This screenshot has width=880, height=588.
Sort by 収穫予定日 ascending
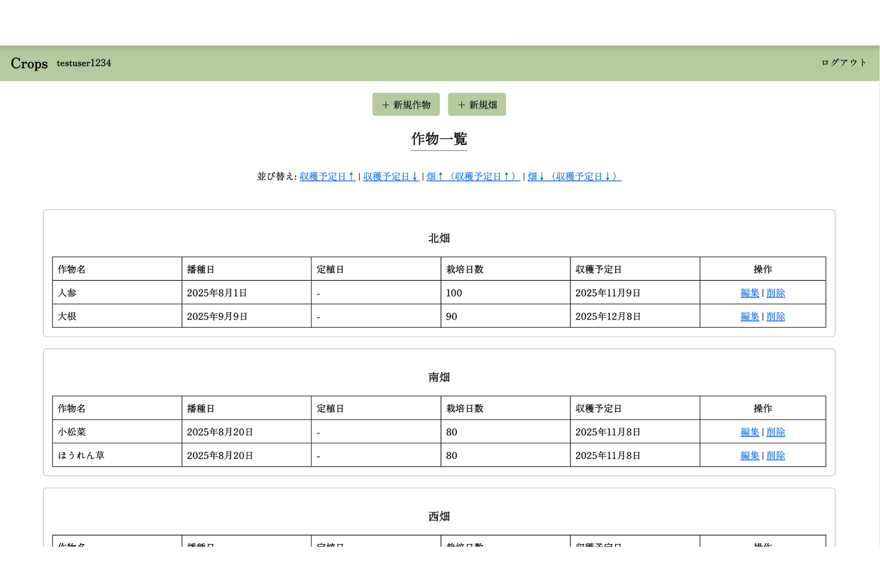pos(327,176)
